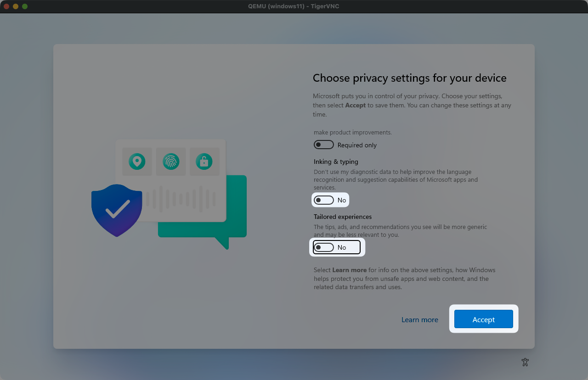
Task: Turn on the Tailored experiences toggle
Action: point(324,247)
